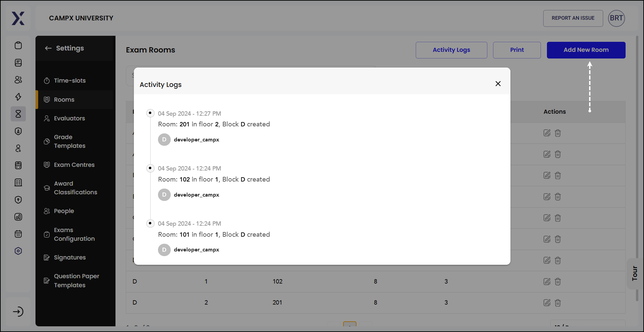Click CAMPX UNIVERSITY title
The image size is (644, 332).
[x=81, y=18]
